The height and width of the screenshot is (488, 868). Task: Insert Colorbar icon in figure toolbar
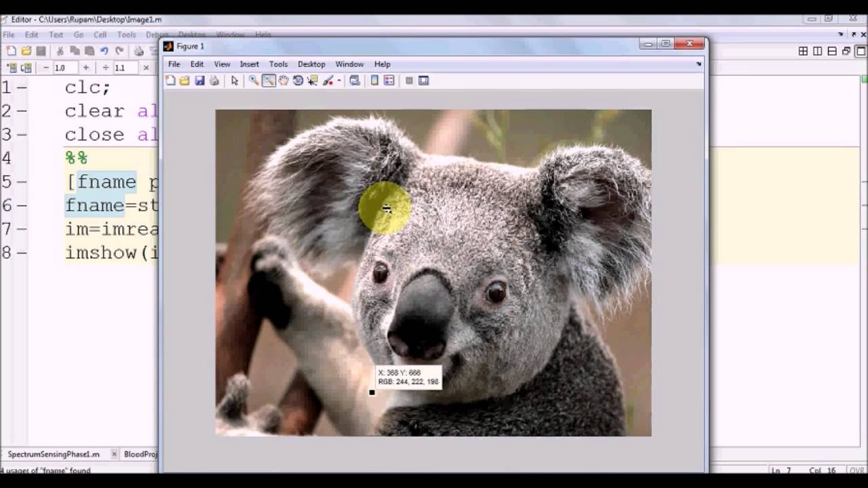click(374, 81)
